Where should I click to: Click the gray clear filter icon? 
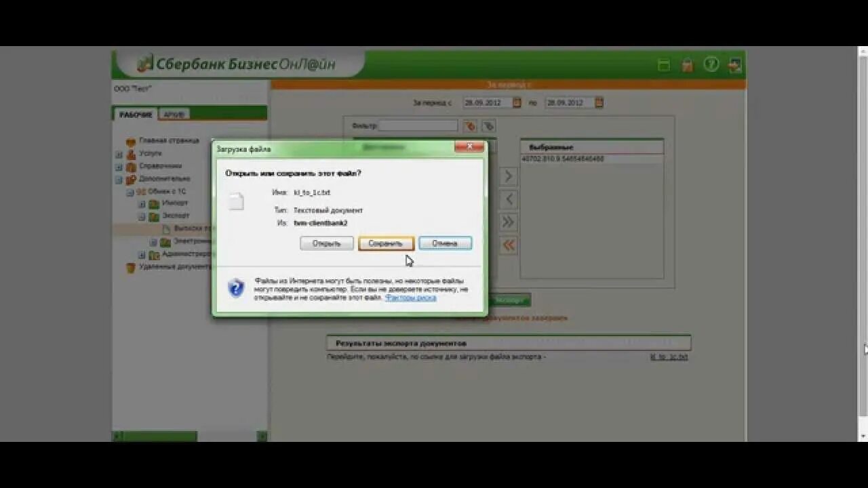(x=488, y=126)
